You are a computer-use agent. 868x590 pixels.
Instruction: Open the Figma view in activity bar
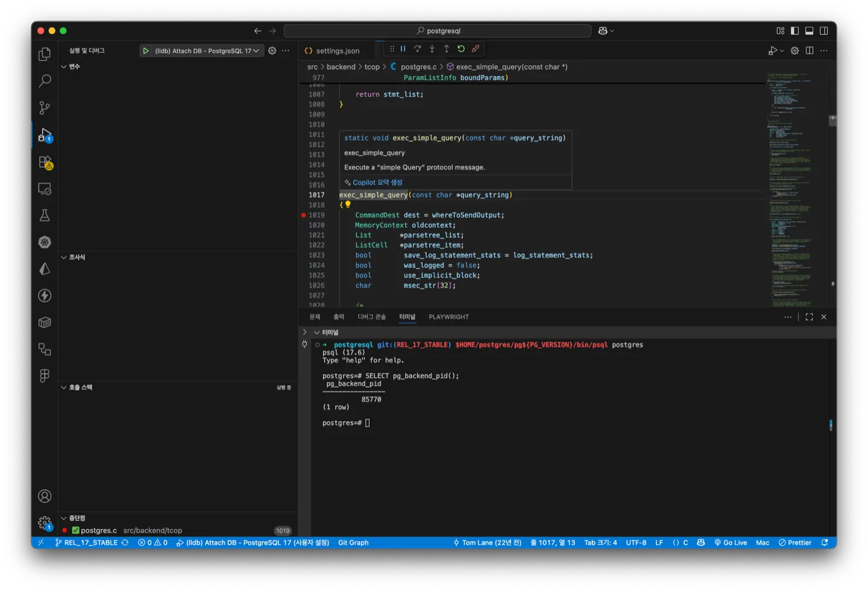[x=45, y=375]
